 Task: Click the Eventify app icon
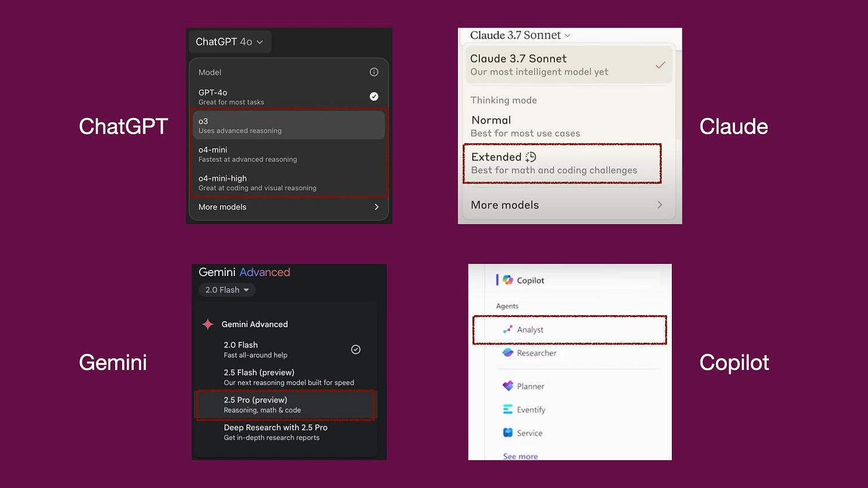(508, 409)
